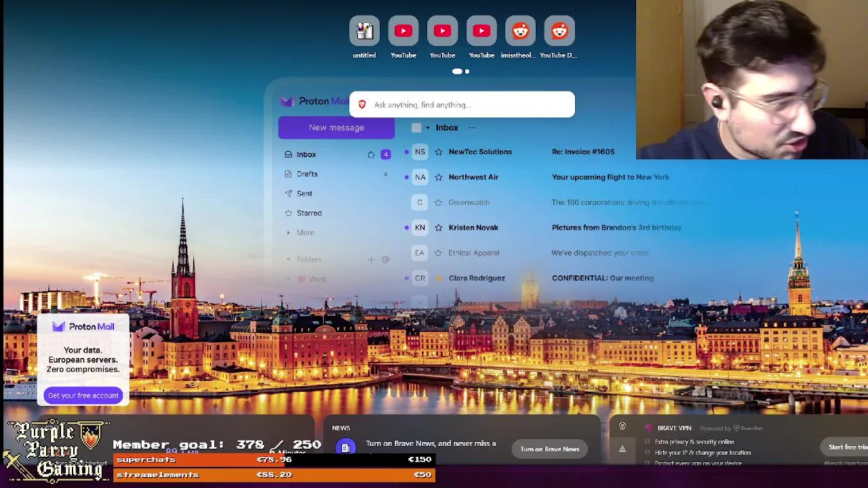Click the NS sender avatar
Image resolution: width=868 pixels, height=488 pixels.
420,152
